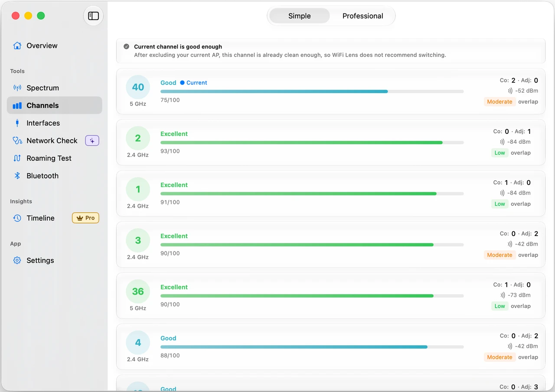The width and height of the screenshot is (555, 392).
Task: Open the Bluetooth section
Action: (x=55, y=176)
